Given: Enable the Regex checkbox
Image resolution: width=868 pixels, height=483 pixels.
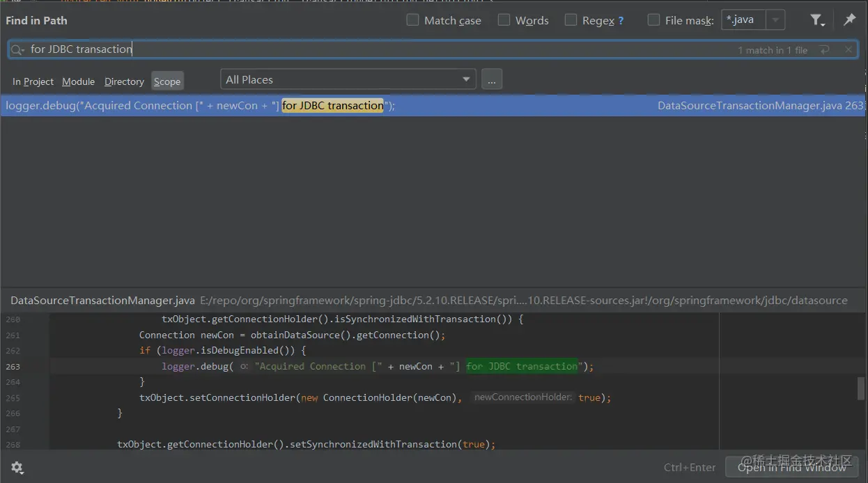Looking at the screenshot, I should (571, 20).
